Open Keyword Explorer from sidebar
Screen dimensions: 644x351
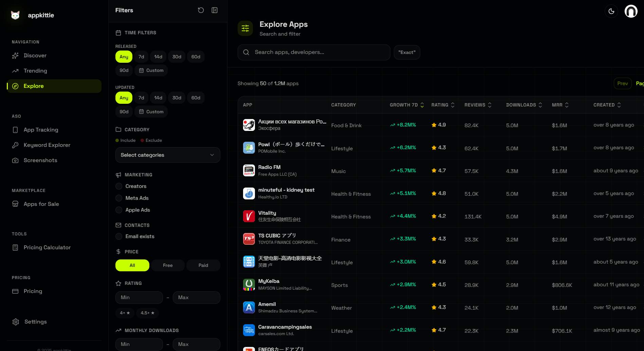47,145
